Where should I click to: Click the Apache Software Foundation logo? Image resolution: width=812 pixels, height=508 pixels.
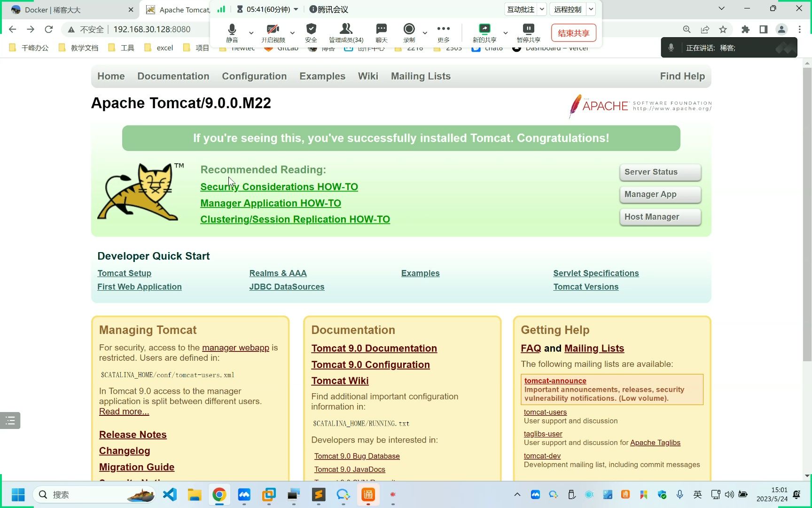(x=640, y=106)
